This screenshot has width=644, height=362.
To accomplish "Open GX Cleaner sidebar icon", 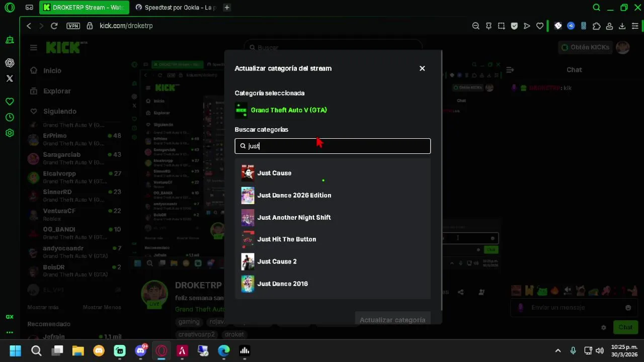I will [10, 40].
